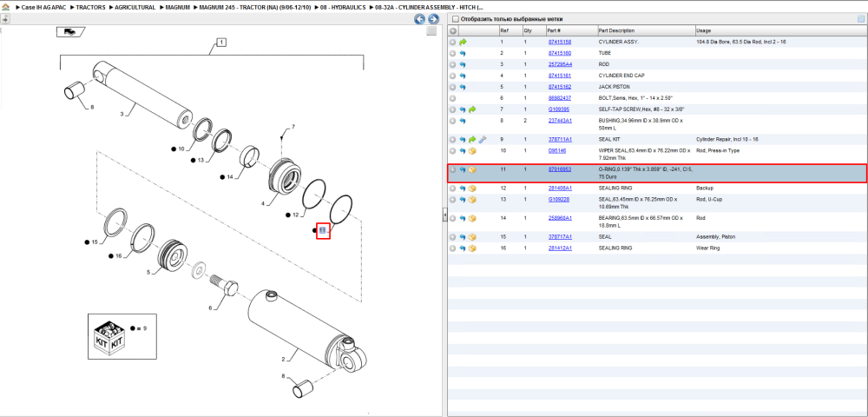Select callout 15 in the diagram

coord(94,242)
